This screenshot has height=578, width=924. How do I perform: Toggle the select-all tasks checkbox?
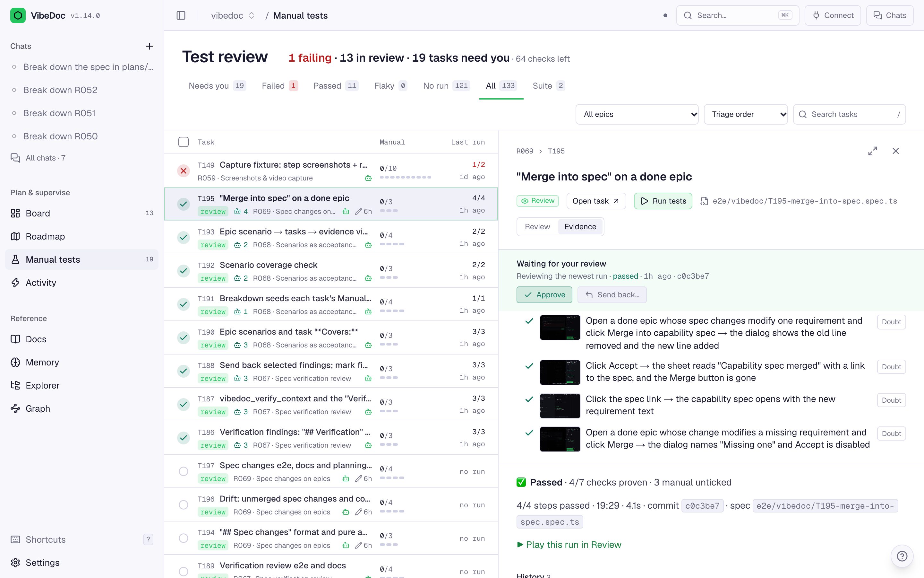183,142
